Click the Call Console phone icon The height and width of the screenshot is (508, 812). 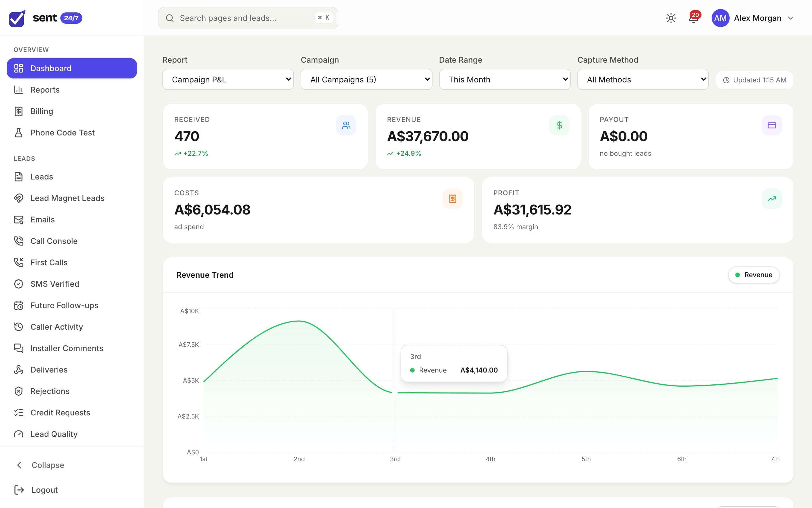coord(18,241)
